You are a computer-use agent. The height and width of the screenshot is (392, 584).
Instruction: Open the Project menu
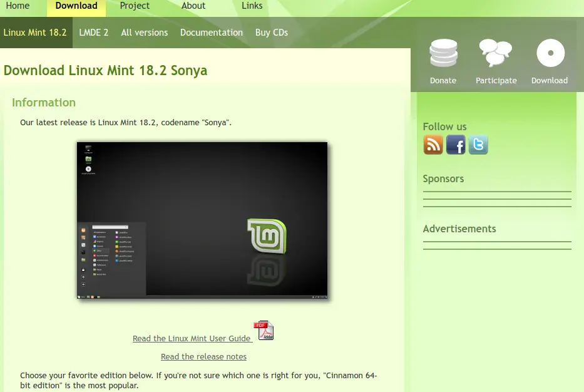(x=135, y=6)
